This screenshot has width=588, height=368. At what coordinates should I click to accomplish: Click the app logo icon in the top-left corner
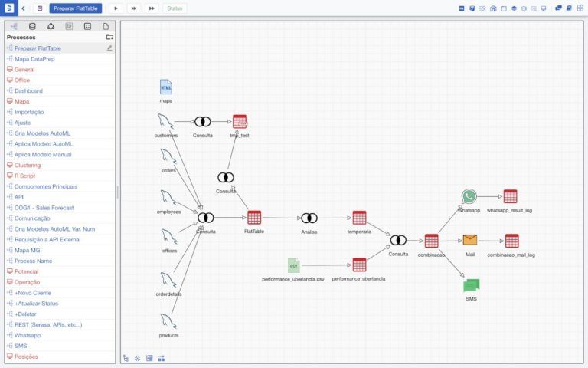point(9,8)
